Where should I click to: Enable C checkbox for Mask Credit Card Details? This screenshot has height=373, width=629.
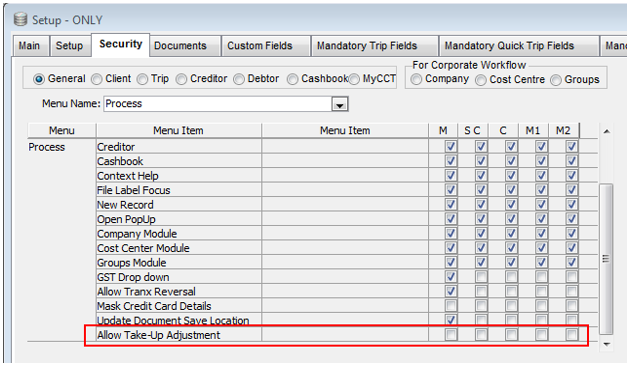pyautogui.click(x=511, y=306)
